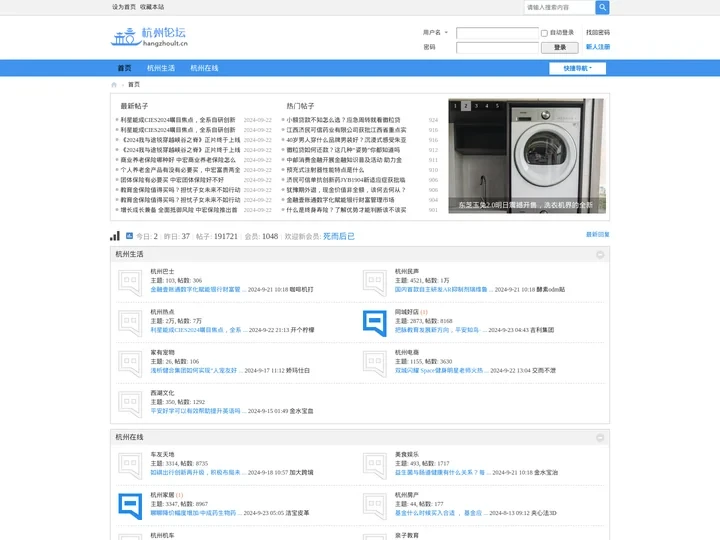Open the 杭州热点 forum icon
Screen dimensions: 720x540
(130, 323)
